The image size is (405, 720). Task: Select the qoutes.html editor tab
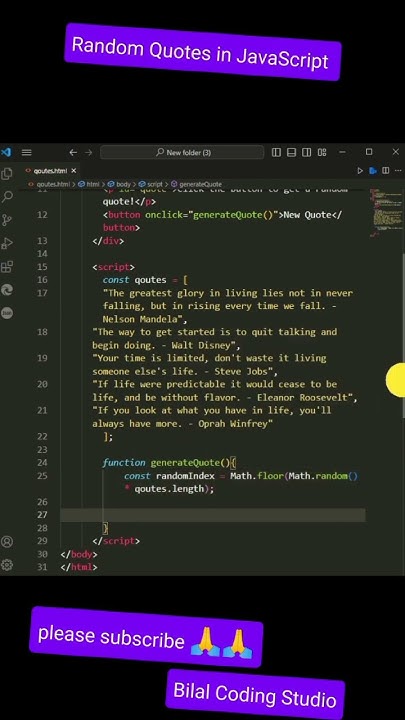[51, 171]
